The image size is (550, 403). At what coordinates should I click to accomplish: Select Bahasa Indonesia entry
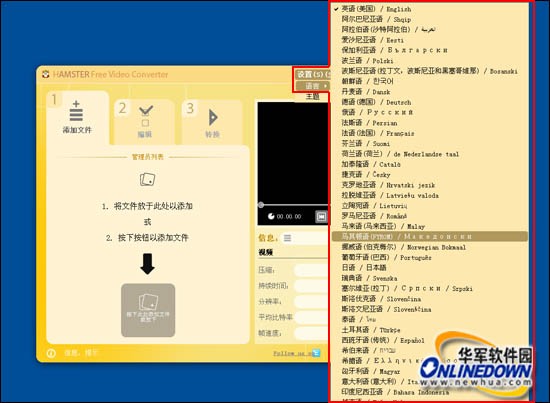pyautogui.click(x=430, y=392)
